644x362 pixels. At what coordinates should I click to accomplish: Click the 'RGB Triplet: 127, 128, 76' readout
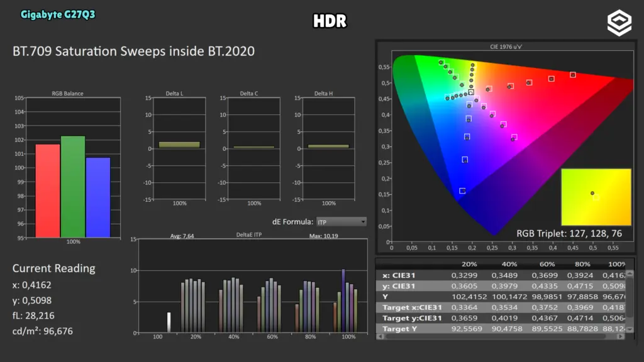click(569, 234)
